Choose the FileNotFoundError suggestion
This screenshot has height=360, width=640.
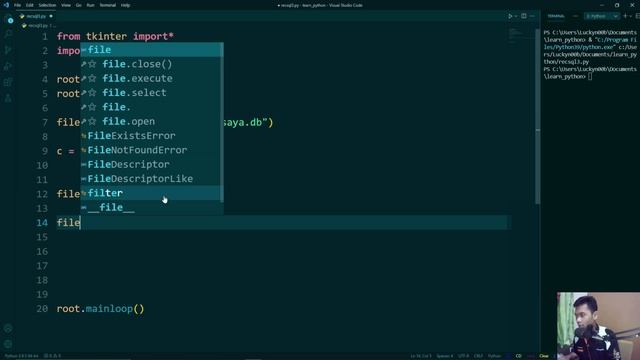coord(151,150)
